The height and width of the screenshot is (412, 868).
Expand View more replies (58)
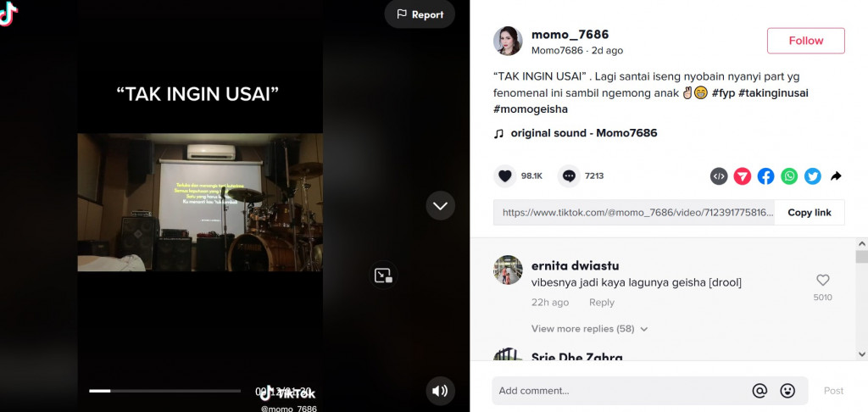(589, 329)
